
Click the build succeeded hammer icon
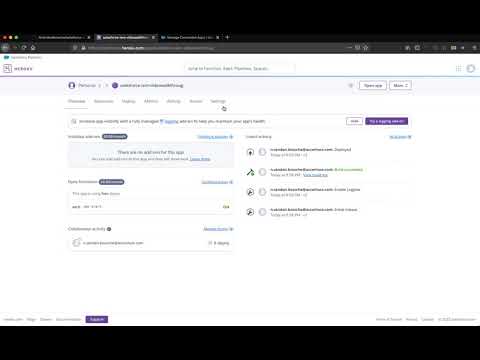coord(250,172)
